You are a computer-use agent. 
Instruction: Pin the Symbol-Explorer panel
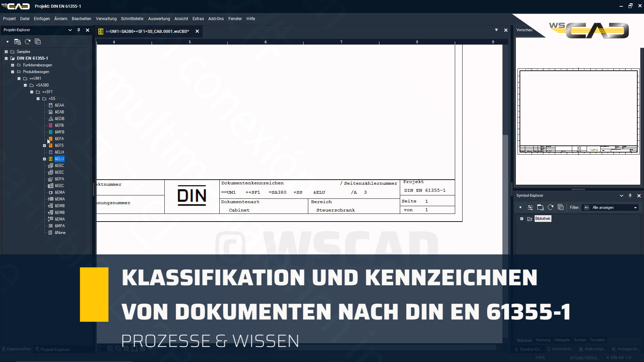tap(630, 195)
